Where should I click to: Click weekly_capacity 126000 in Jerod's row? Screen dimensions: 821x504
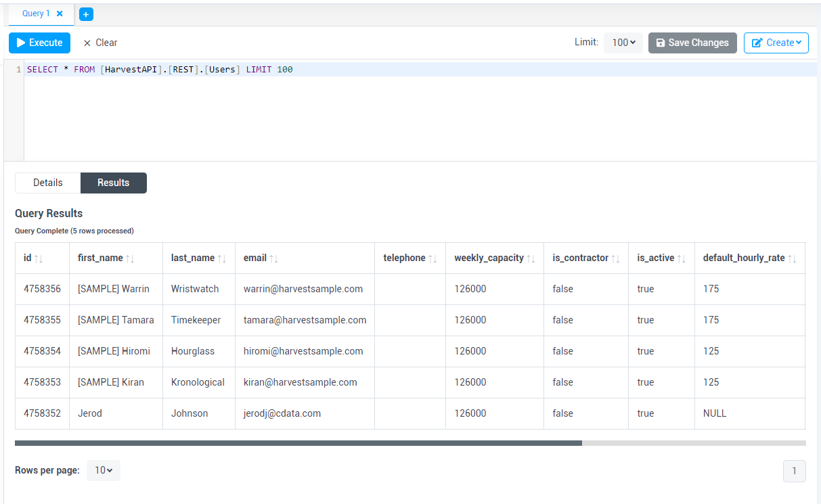(x=495, y=413)
